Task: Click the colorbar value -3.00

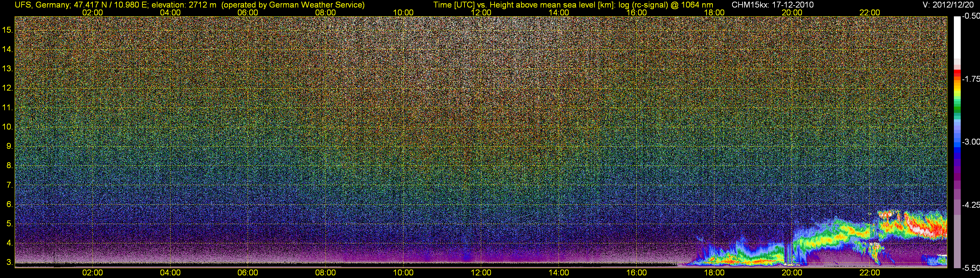Action: click(971, 142)
